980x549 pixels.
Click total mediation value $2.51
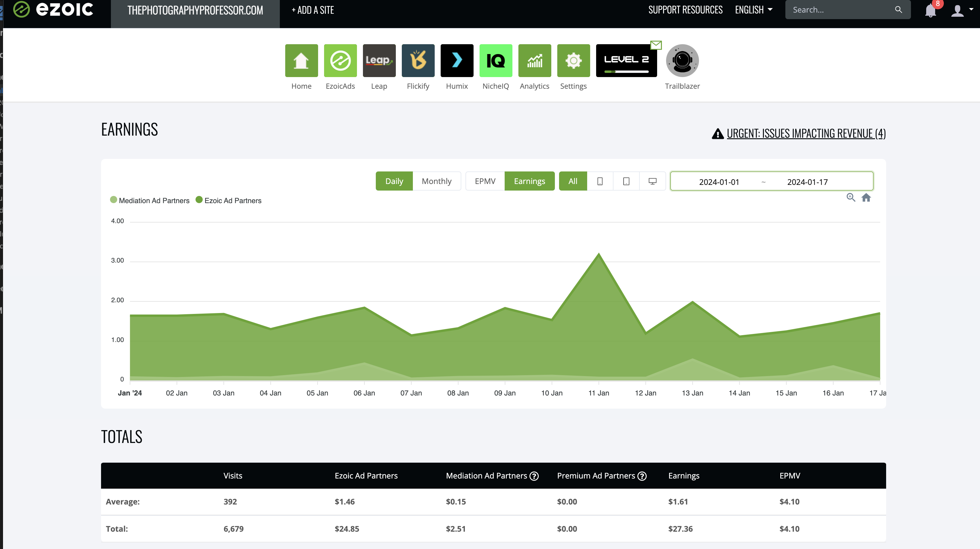(x=455, y=529)
